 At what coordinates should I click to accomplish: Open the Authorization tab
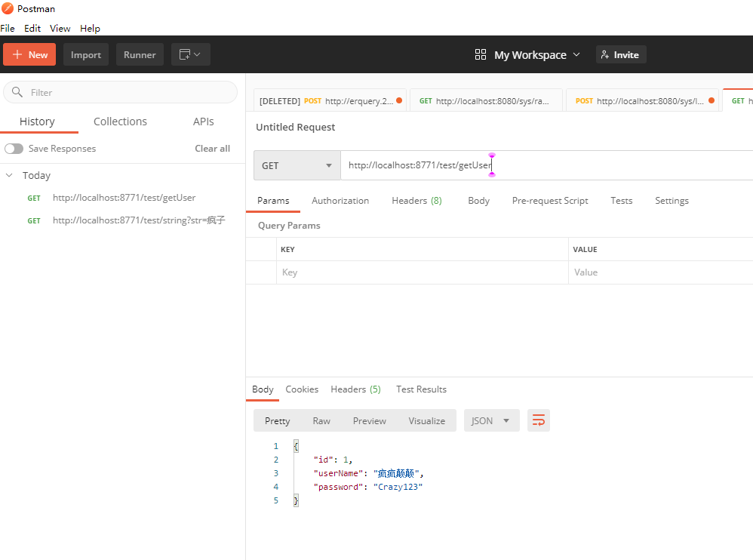tap(340, 201)
